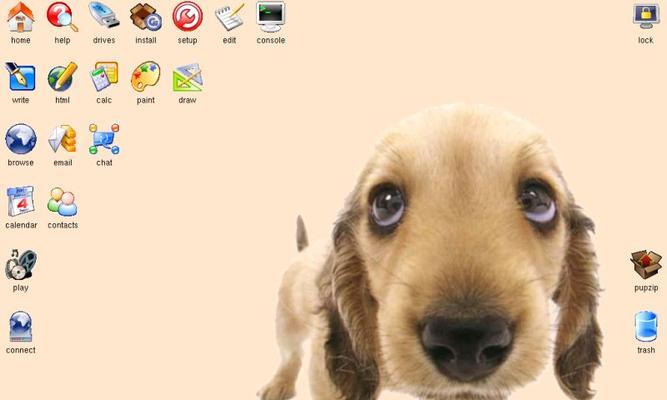The width and height of the screenshot is (667, 400).
Task: Launch the contacts people icon
Action: [63, 202]
